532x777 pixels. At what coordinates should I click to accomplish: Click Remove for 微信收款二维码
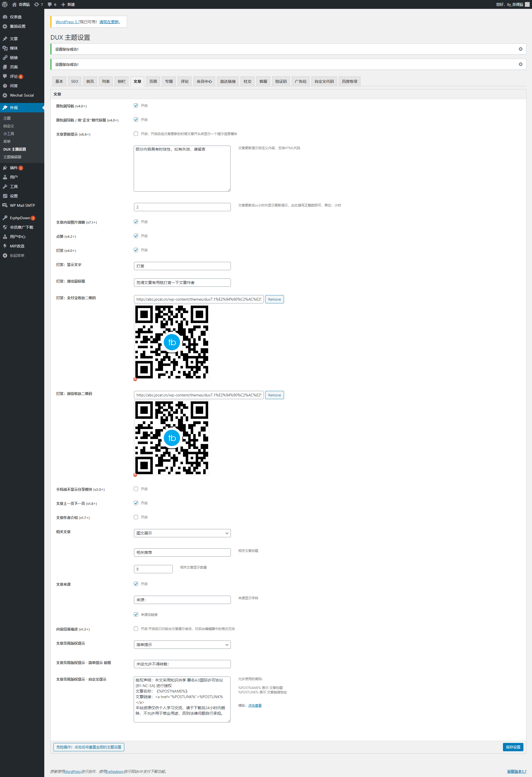click(x=275, y=395)
